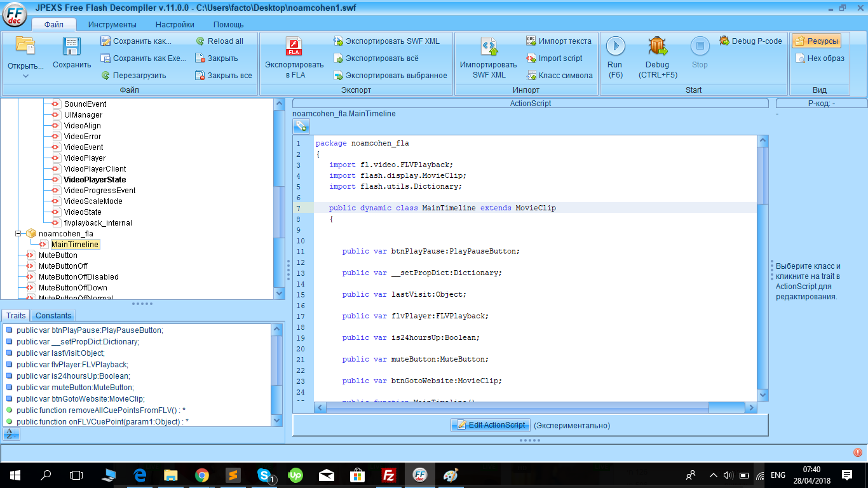Click the search magnifier icon above code
This screenshot has height=488, width=868.
tap(301, 126)
